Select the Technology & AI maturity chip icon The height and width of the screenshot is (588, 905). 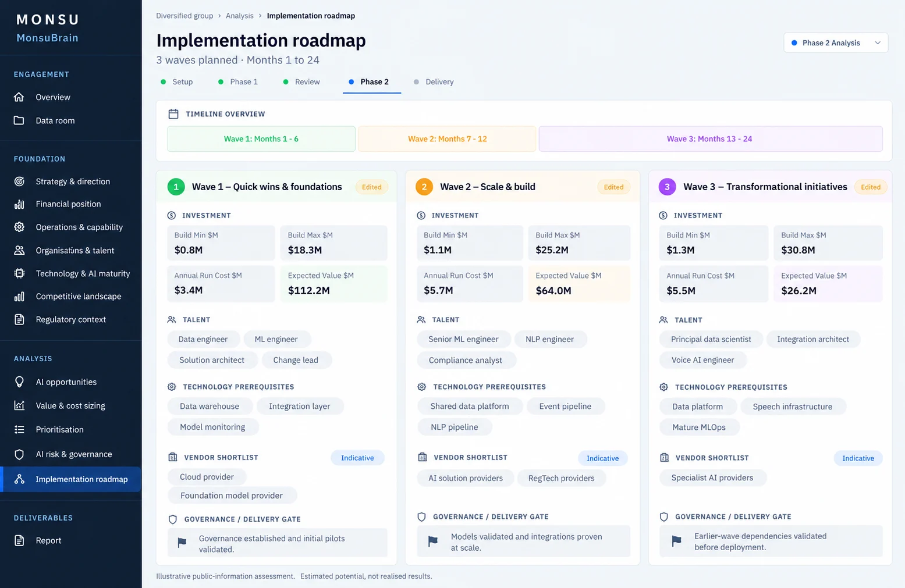pyautogui.click(x=19, y=273)
